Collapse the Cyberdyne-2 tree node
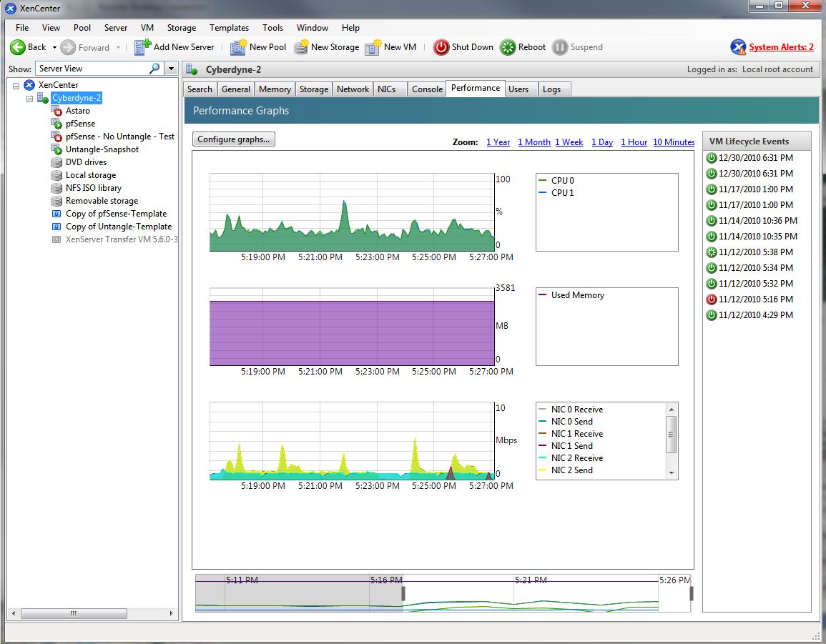 click(29, 99)
